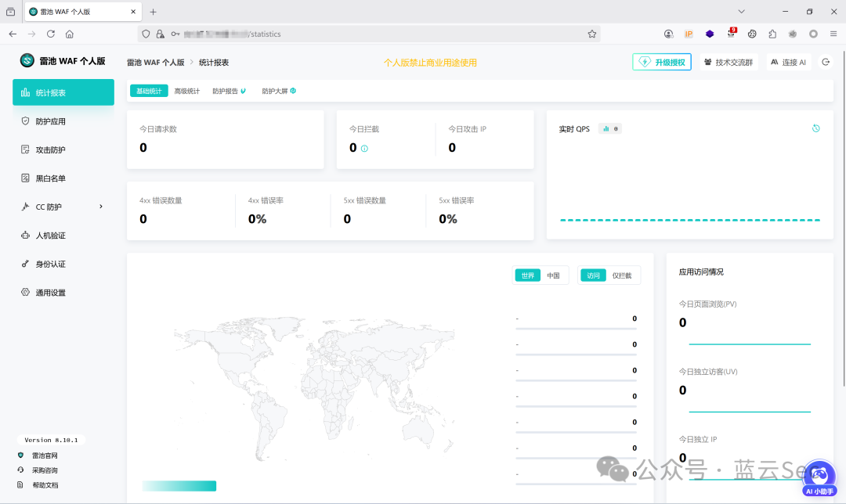This screenshot has width=846, height=504.
Task: Click the padlock icon in address bar
Action: 161,34
